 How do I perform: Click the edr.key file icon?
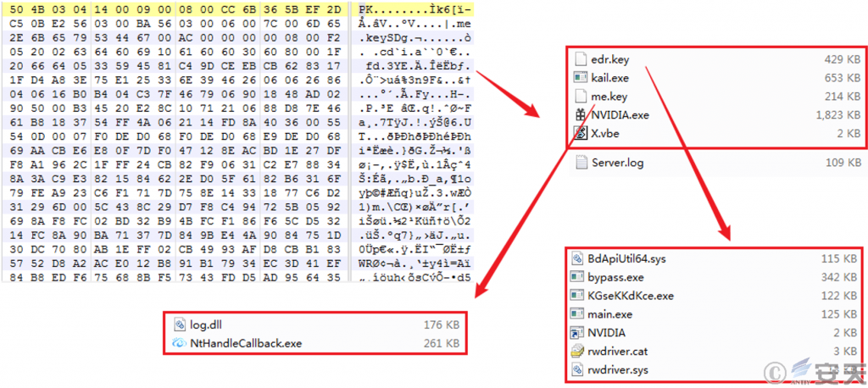click(x=581, y=58)
